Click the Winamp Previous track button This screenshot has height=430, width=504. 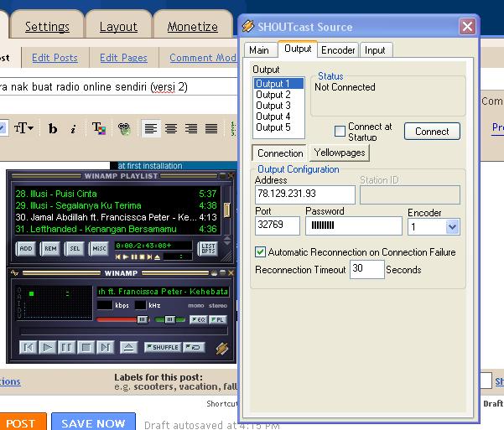click(28, 347)
